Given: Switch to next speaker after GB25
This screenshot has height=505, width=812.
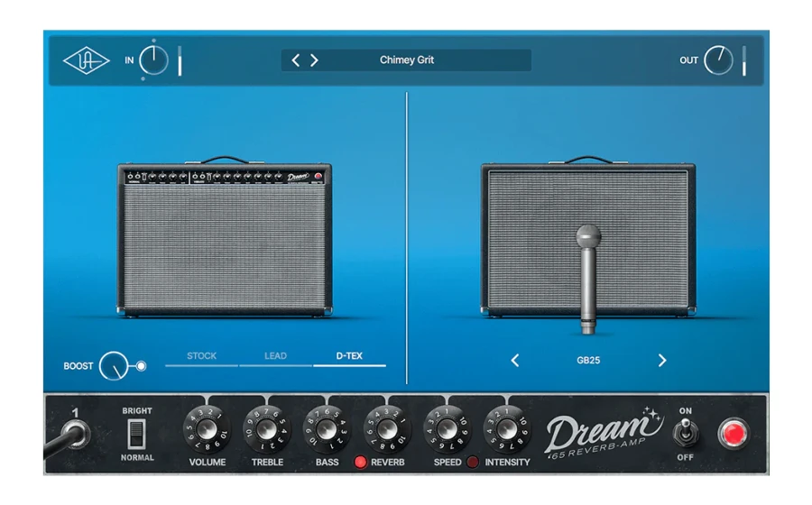Looking at the screenshot, I should point(662,361).
